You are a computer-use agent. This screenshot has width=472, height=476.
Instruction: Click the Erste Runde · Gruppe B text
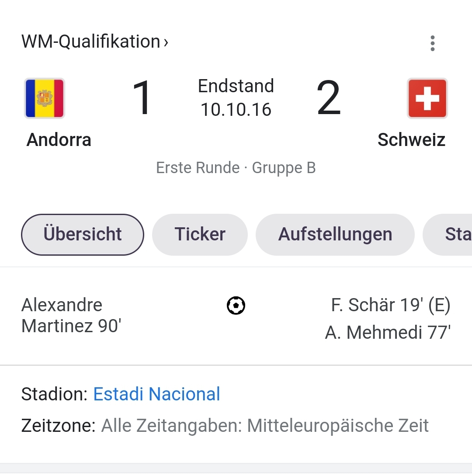236,168
